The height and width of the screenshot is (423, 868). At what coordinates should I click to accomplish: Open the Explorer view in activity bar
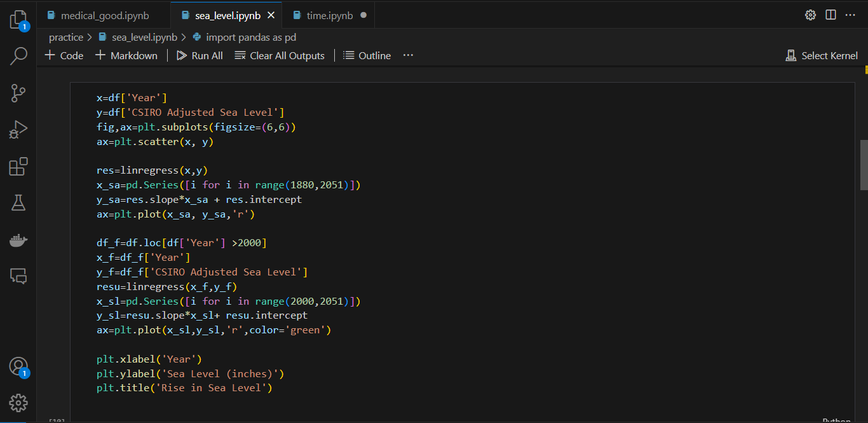18,19
